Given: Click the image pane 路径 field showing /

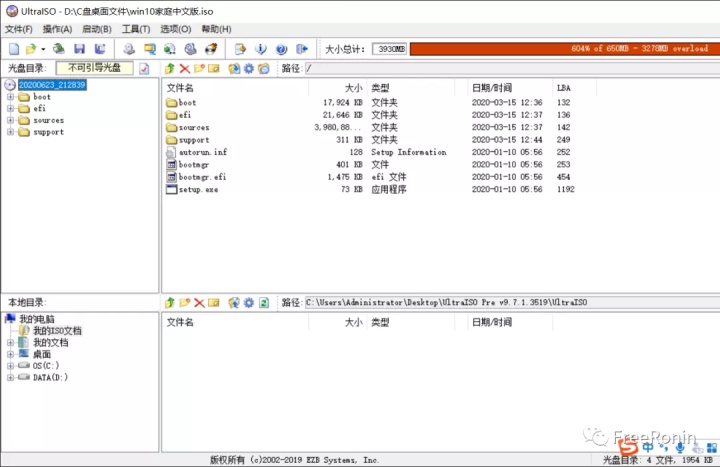Looking at the screenshot, I should [512, 68].
